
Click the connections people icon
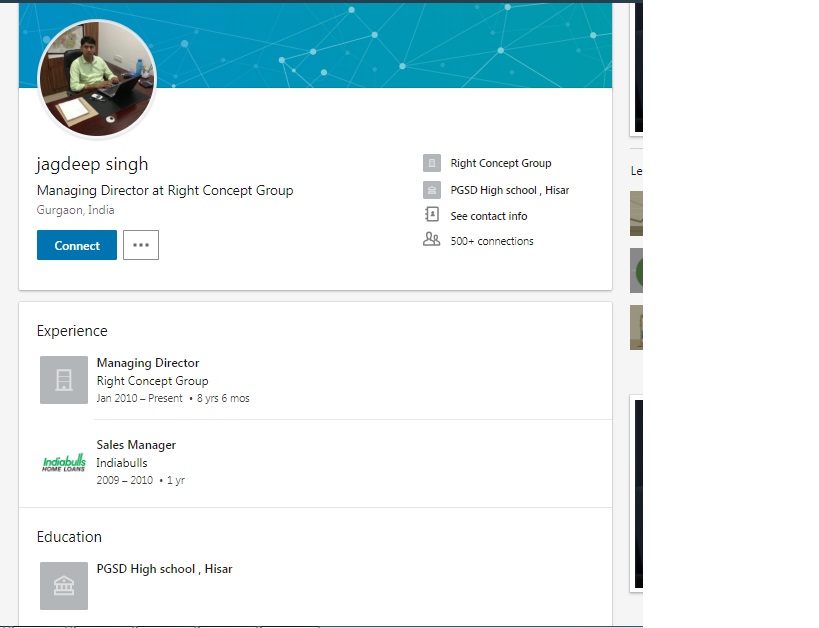(431, 239)
